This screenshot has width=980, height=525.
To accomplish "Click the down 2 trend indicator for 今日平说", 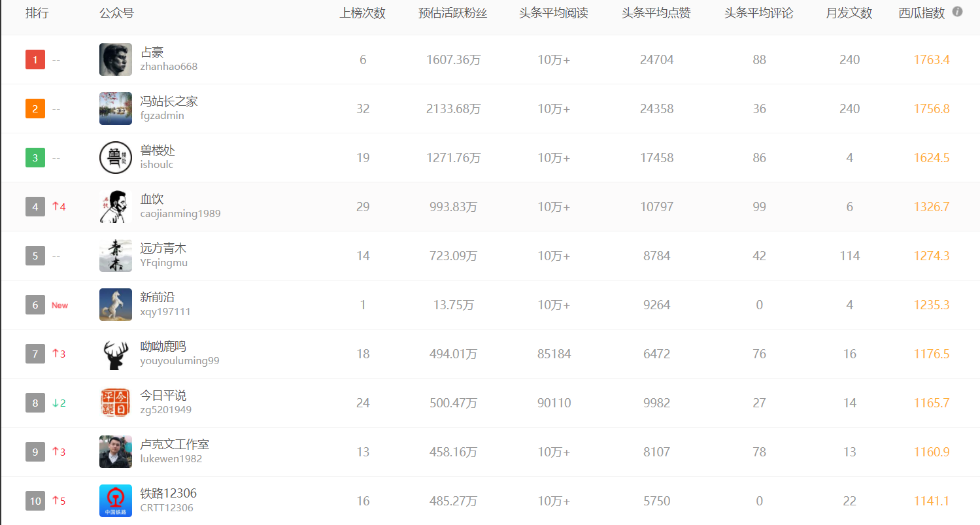I will [59, 403].
